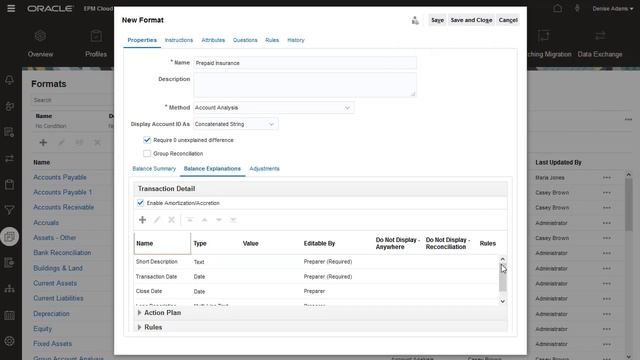Viewport: 640px width, 360px height.
Task: Open the Depreciation format link
Action: [x=51, y=314]
